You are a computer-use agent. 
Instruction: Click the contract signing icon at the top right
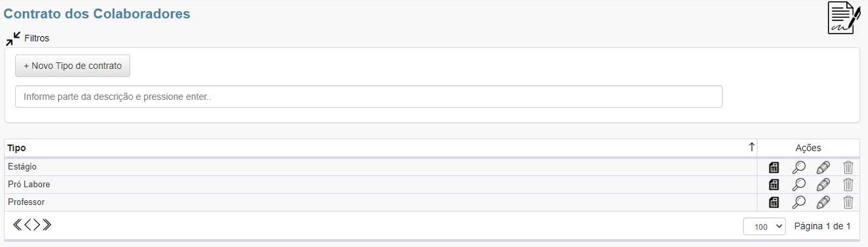[x=844, y=18]
